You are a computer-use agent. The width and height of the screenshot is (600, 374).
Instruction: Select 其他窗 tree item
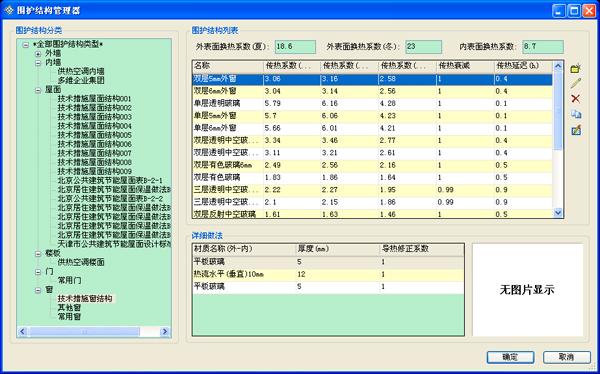69,308
